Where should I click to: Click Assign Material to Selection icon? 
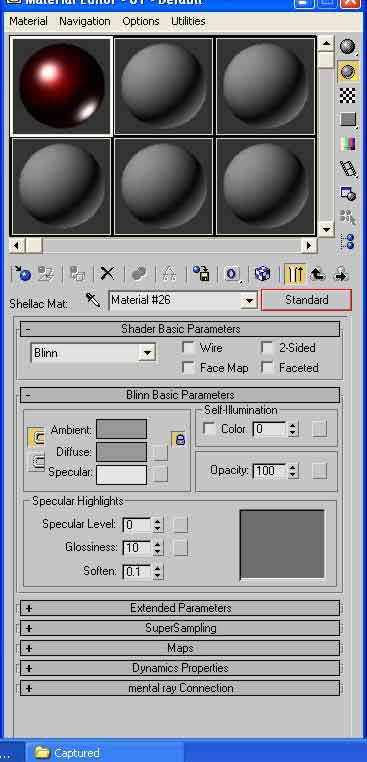77,274
